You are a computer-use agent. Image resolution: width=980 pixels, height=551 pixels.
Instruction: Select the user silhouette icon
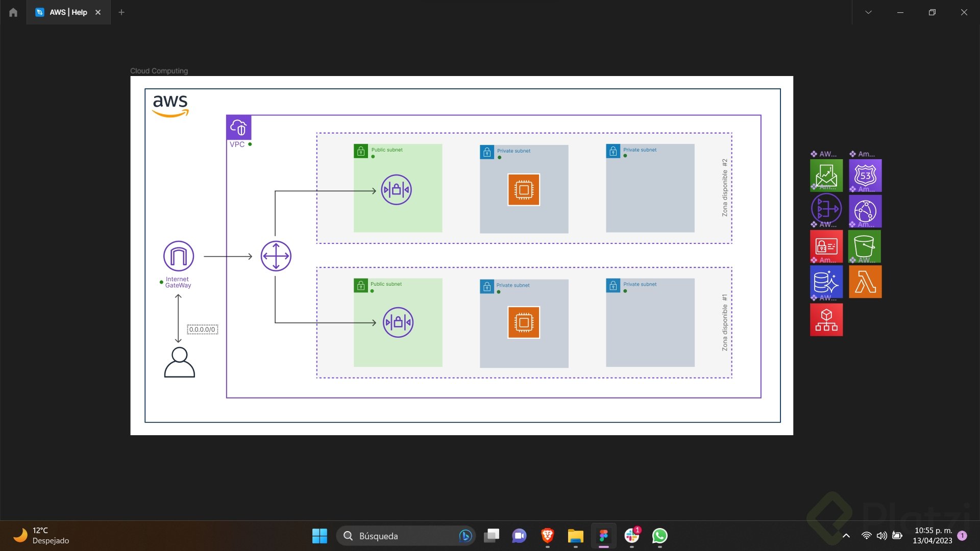point(179,362)
